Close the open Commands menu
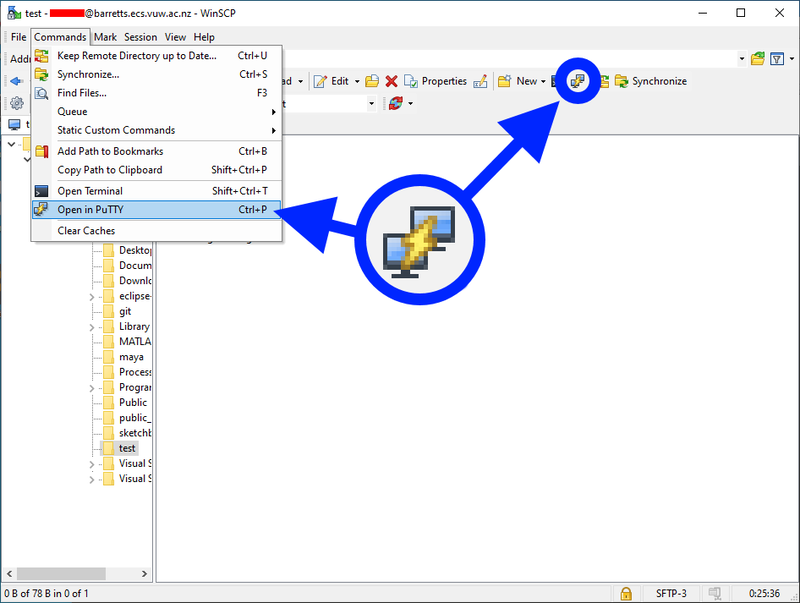 (60, 37)
